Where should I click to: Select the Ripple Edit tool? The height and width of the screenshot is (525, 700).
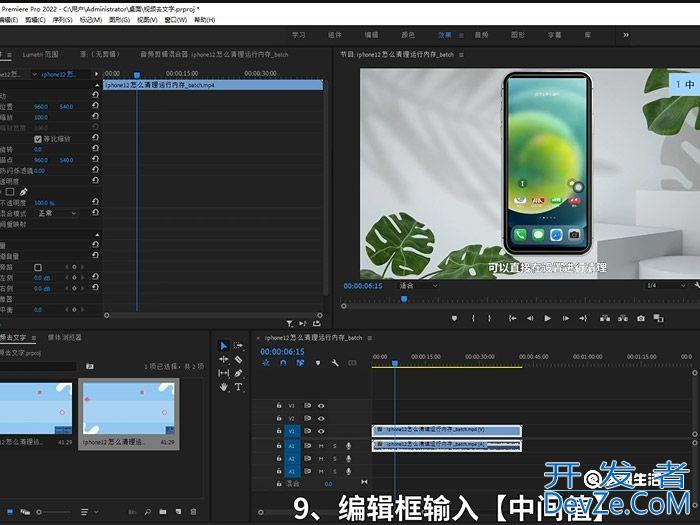tap(224, 359)
